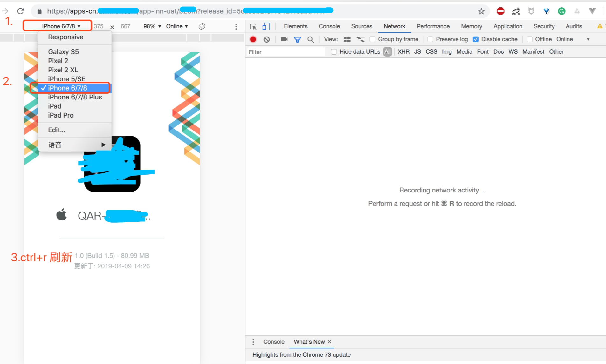View the site lock icon info
Screen dimensions: 606x364
click(39, 11)
